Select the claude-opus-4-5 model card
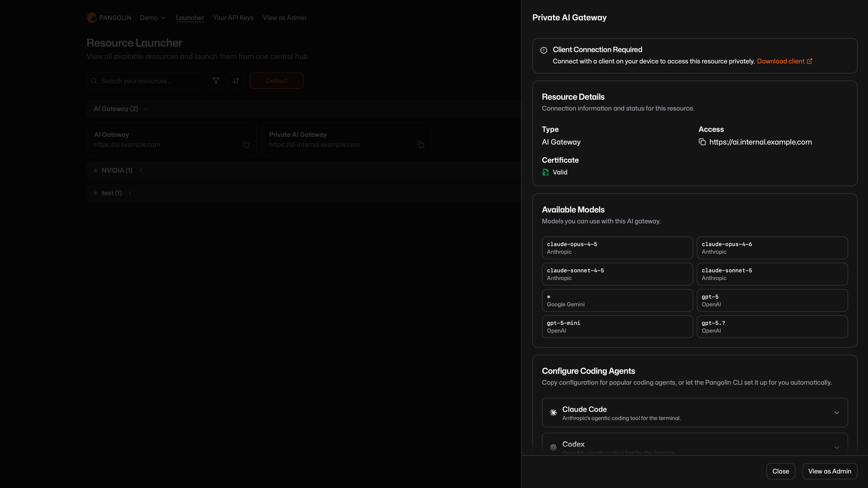868x488 pixels. [x=617, y=248]
